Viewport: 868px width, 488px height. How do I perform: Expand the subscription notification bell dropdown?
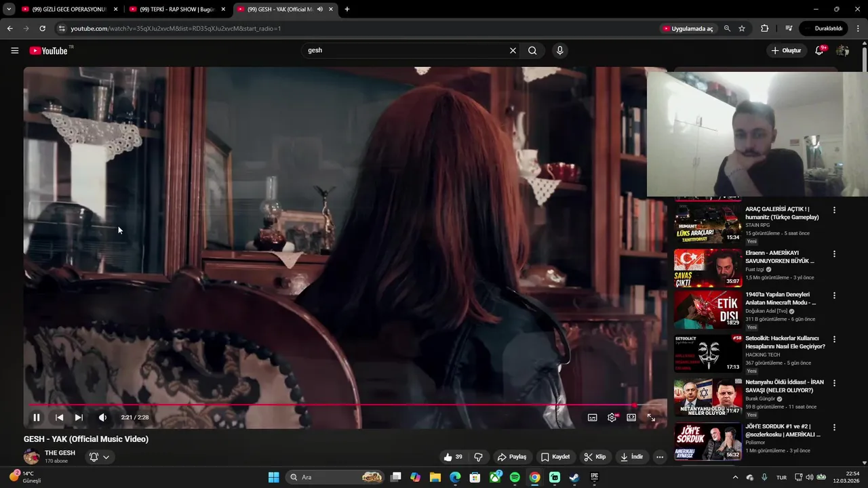tap(99, 457)
